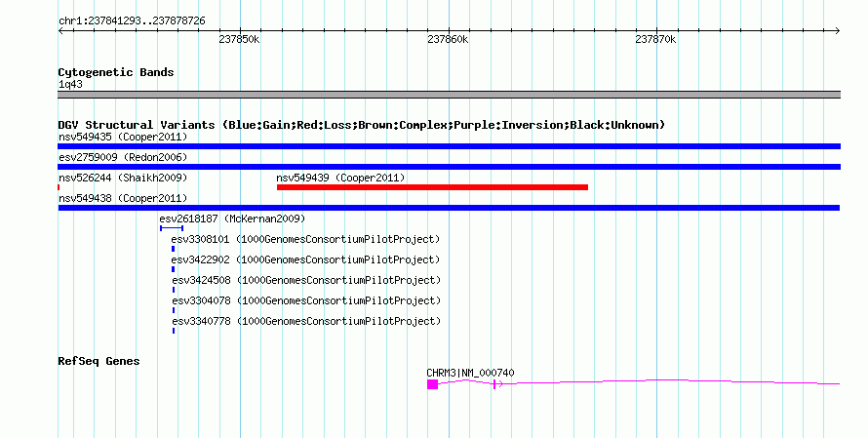Viewport: 868px width, 438px height.
Task: Select the blue tick under esv3340778
Action: pos(174,331)
